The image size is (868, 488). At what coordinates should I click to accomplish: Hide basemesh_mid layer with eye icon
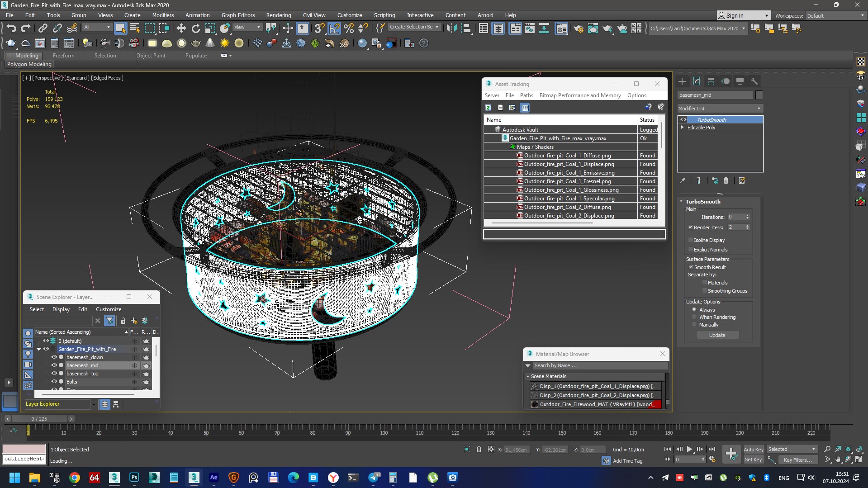(54, 365)
